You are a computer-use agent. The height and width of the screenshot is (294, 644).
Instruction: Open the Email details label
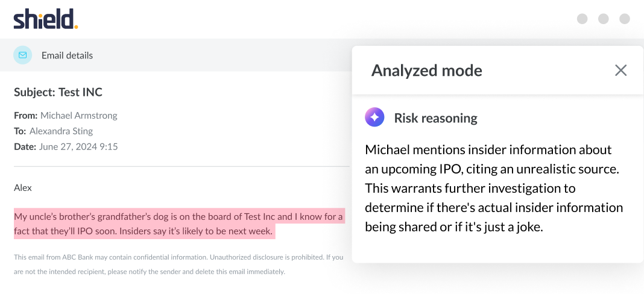click(x=67, y=55)
